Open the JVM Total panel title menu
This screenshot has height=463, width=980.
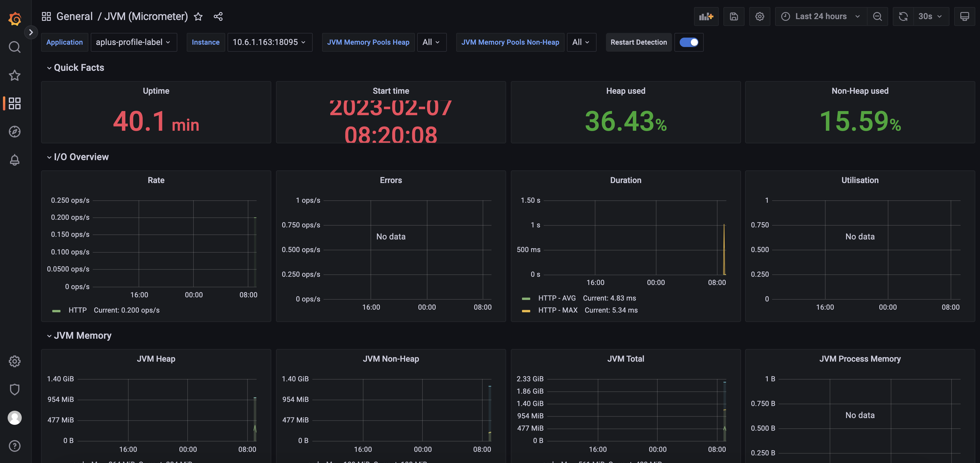625,359
